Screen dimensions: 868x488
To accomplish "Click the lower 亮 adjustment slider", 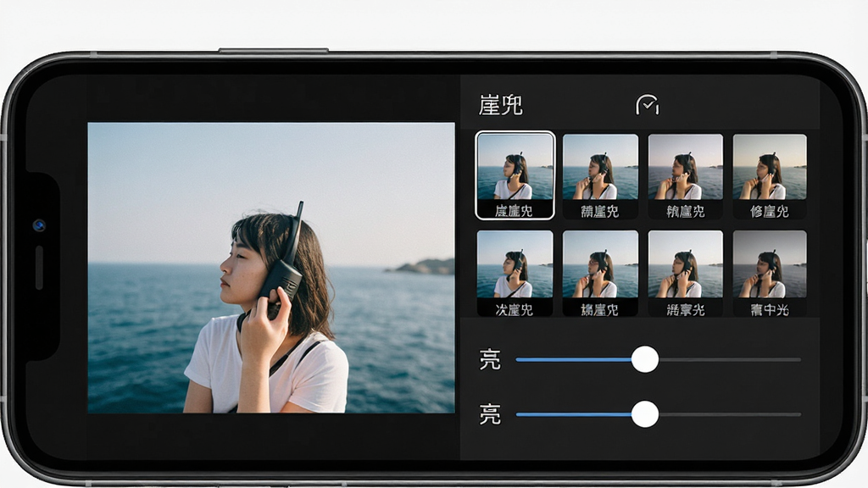I will click(658, 414).
